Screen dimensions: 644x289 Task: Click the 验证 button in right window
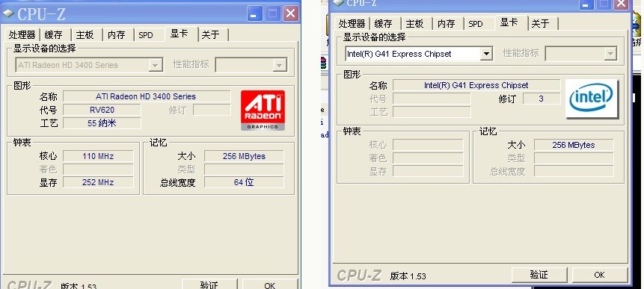(539, 275)
